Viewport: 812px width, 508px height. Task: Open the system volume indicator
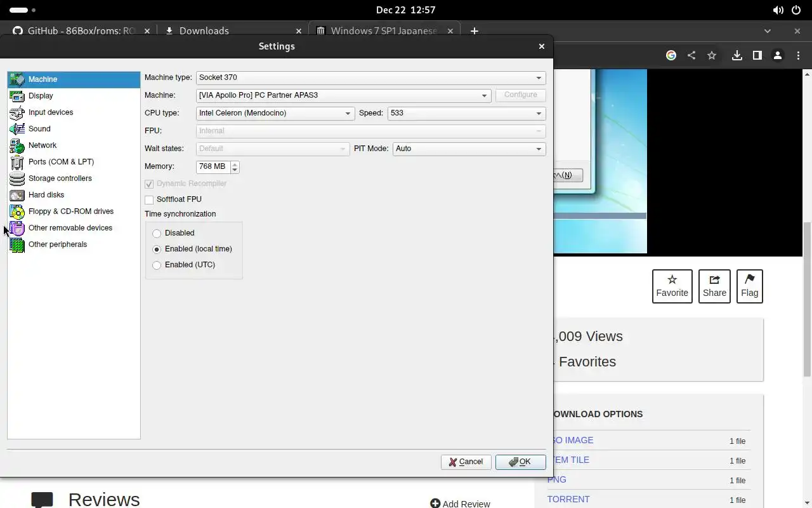point(778,10)
